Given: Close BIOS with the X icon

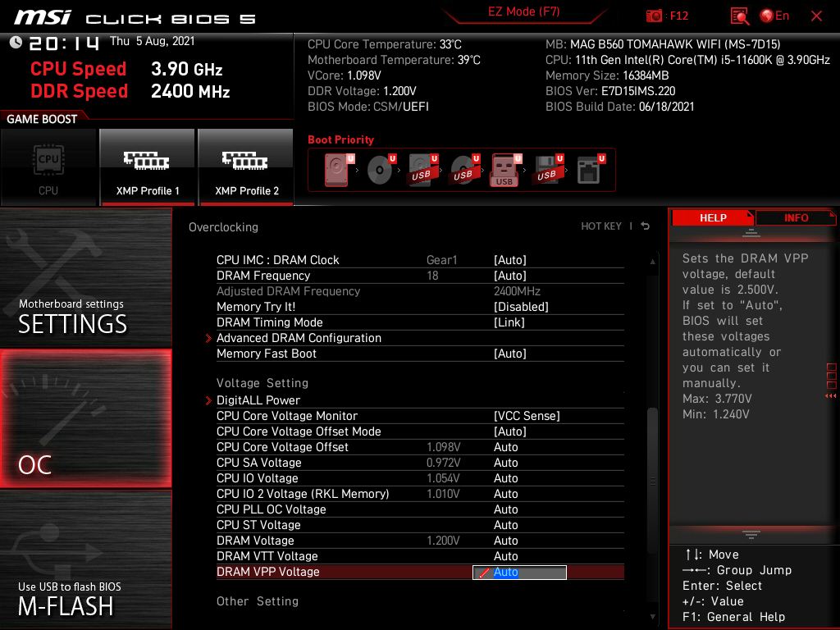Looking at the screenshot, I should (816, 16).
